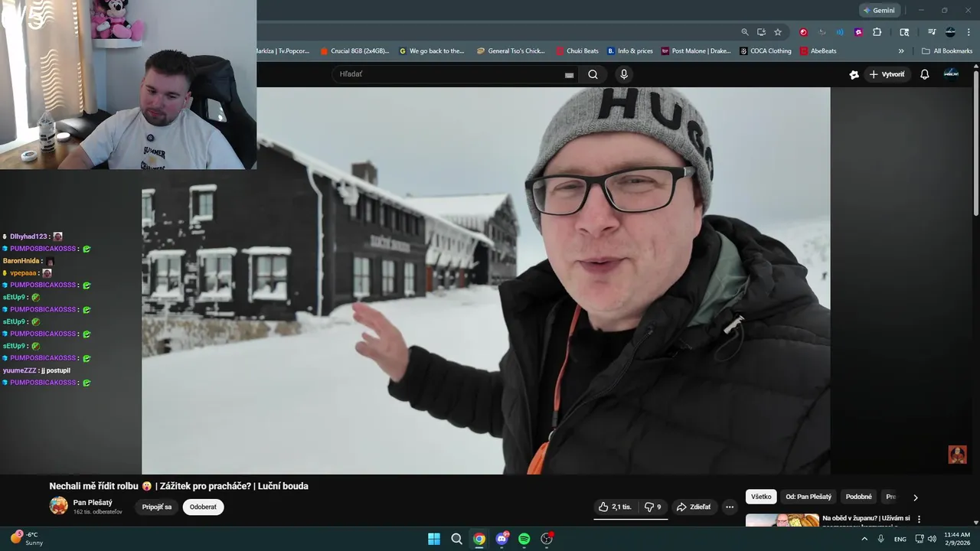Select the Podobné filter chip
Viewport: 980px width, 551px height.
click(858, 497)
